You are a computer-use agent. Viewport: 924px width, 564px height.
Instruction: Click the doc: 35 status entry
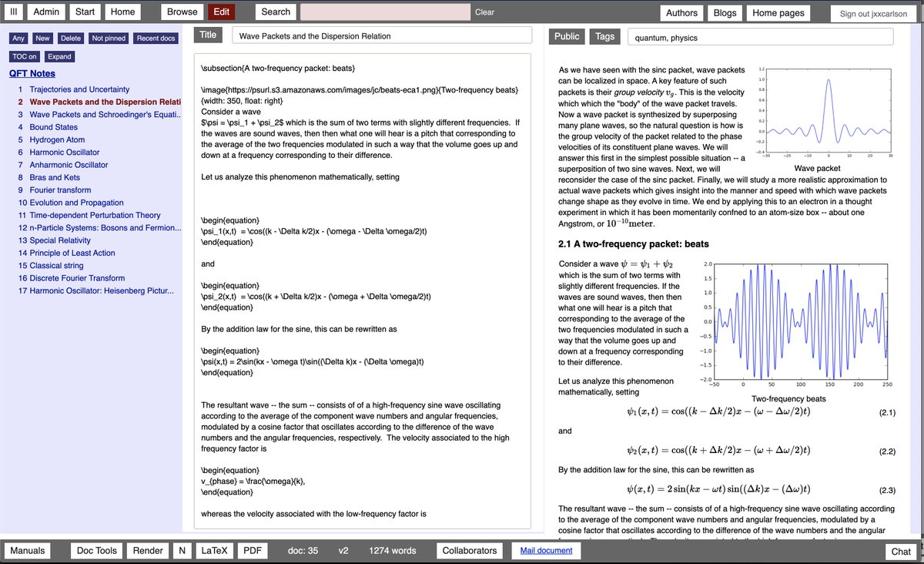click(303, 551)
